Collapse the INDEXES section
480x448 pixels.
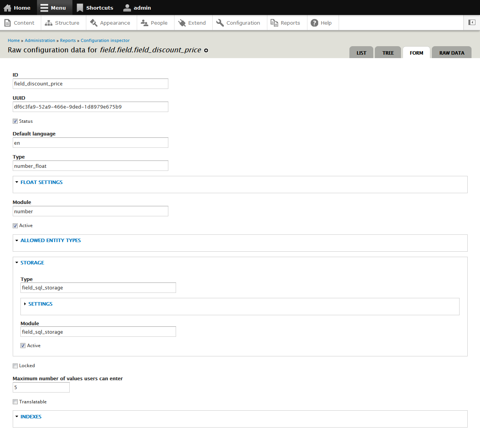click(31, 416)
